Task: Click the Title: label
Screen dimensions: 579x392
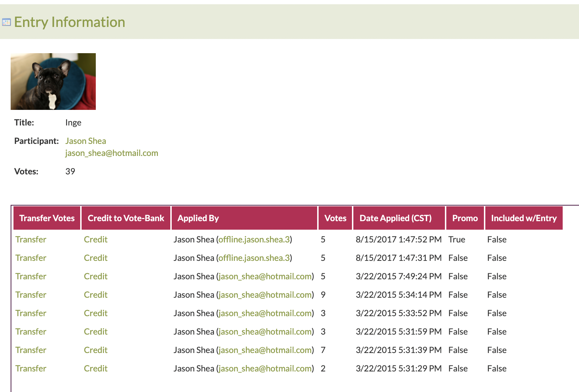Action: pyautogui.click(x=24, y=123)
